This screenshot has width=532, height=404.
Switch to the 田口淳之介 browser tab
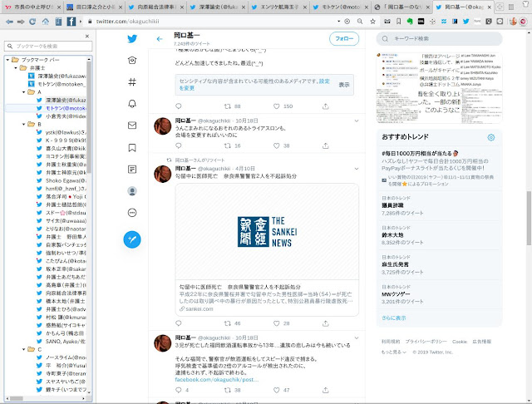point(95,7)
